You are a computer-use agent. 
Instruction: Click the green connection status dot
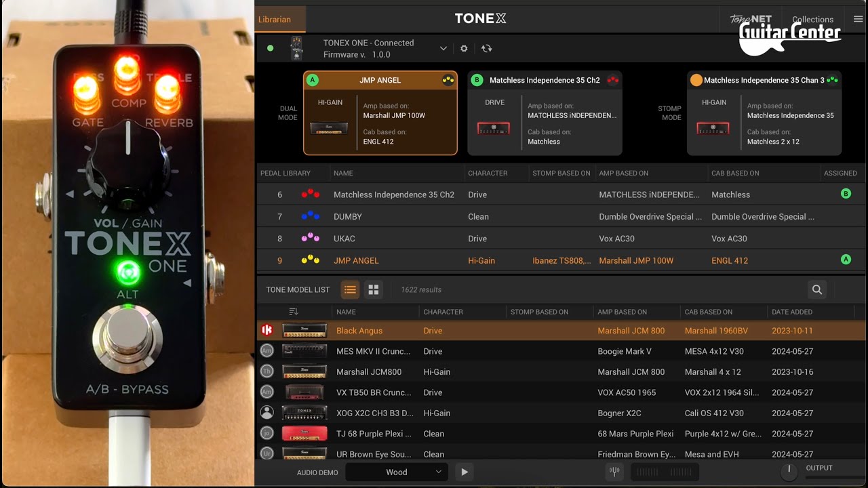(271, 49)
